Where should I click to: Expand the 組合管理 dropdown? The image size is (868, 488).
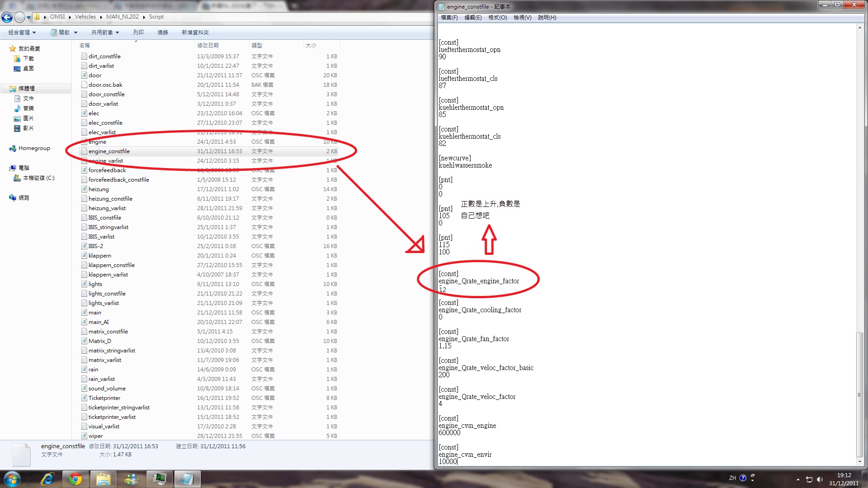(x=22, y=33)
